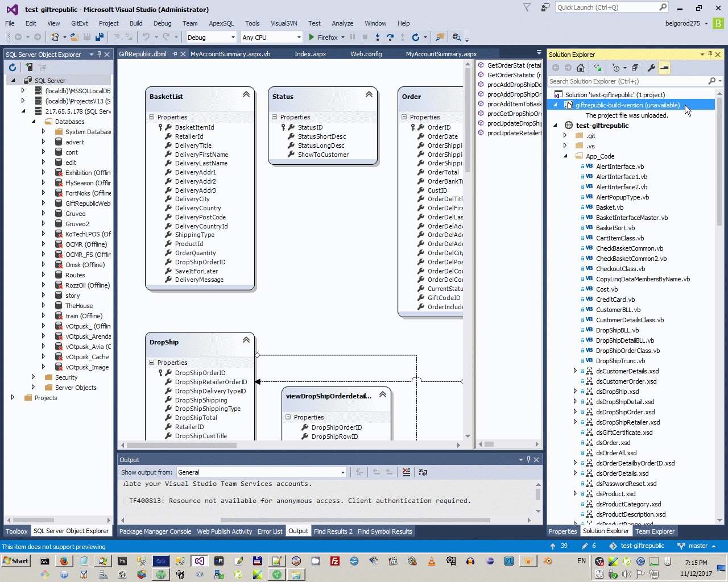Click Collapse All in Solution Explorer

point(635,68)
